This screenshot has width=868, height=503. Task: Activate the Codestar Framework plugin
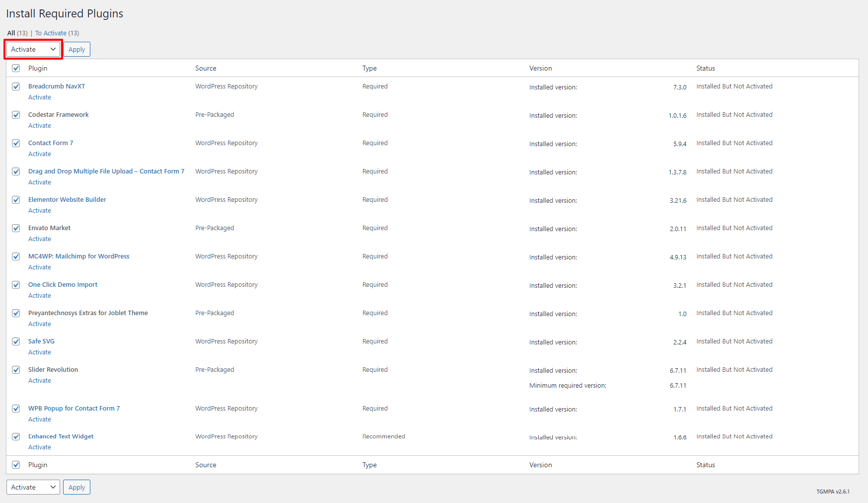(40, 126)
